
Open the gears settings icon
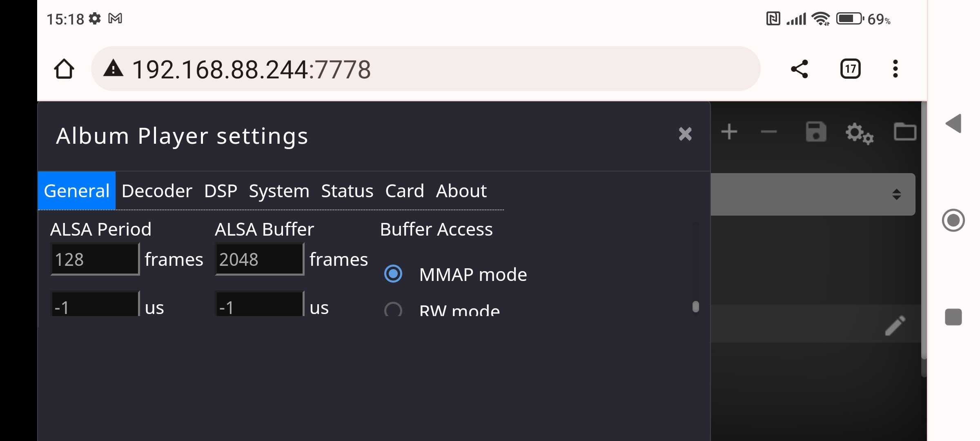click(x=860, y=133)
